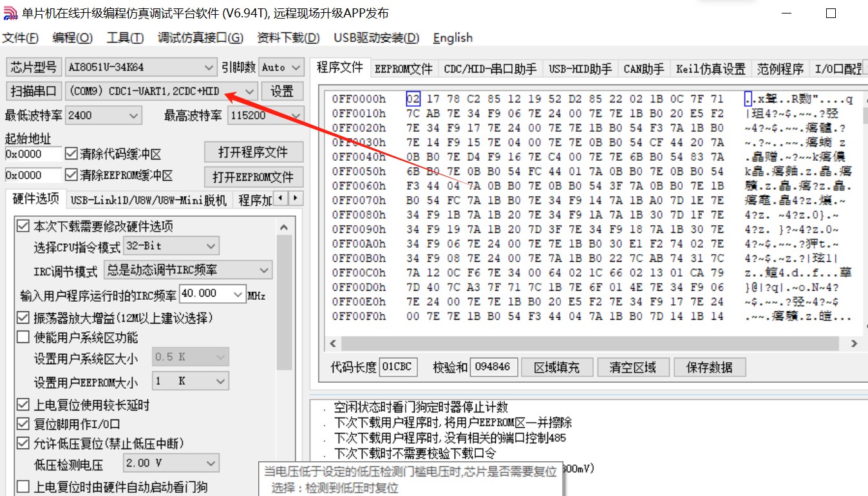Click the 设置 button
Screen dimensions: 868x496
click(281, 91)
